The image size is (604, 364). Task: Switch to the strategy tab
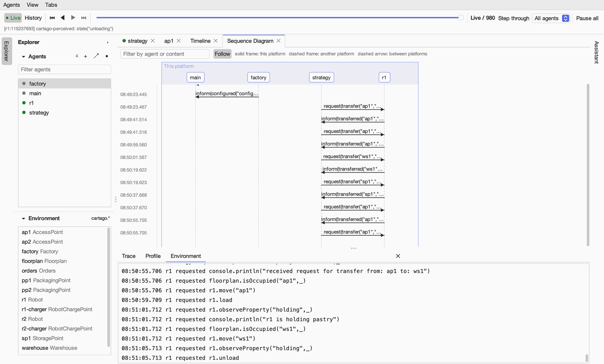pyautogui.click(x=137, y=41)
